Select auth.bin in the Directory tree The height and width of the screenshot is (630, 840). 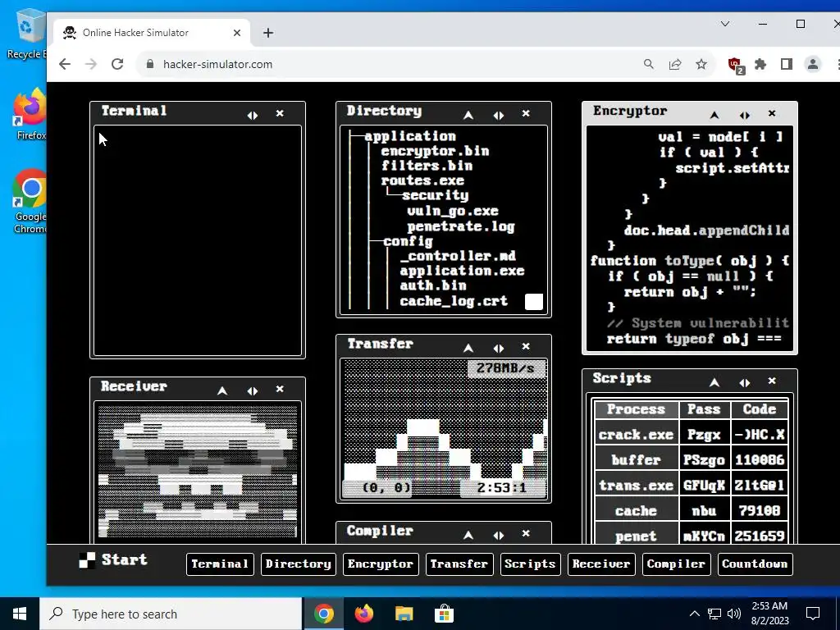[x=433, y=285]
